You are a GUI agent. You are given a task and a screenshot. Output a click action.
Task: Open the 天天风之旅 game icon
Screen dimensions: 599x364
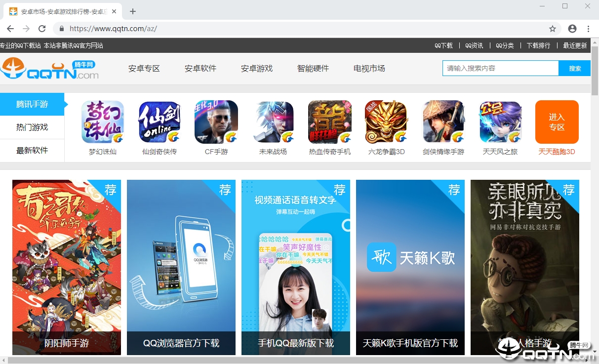pos(500,122)
